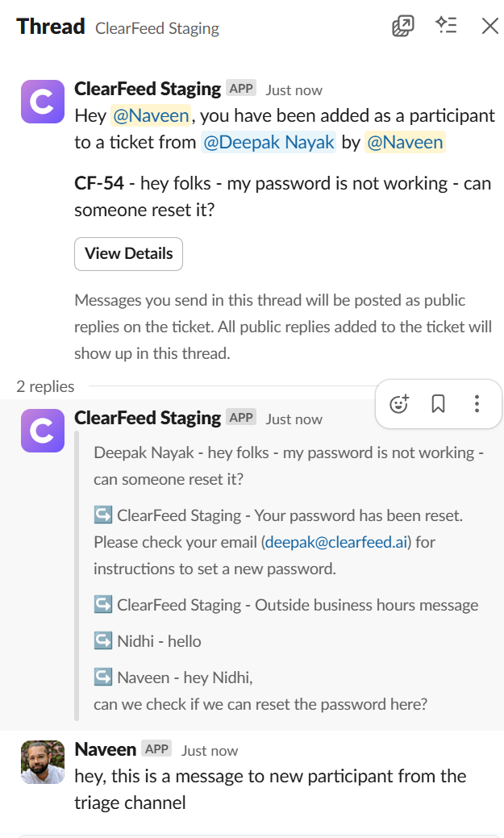Image resolution: width=504 pixels, height=838 pixels.
Task: Click the Just now timestamp on first message
Action: (294, 90)
